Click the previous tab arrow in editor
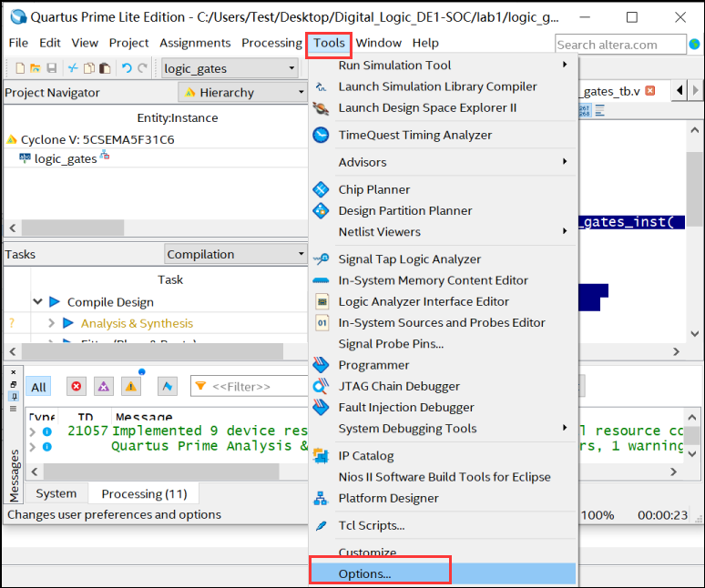 679,90
